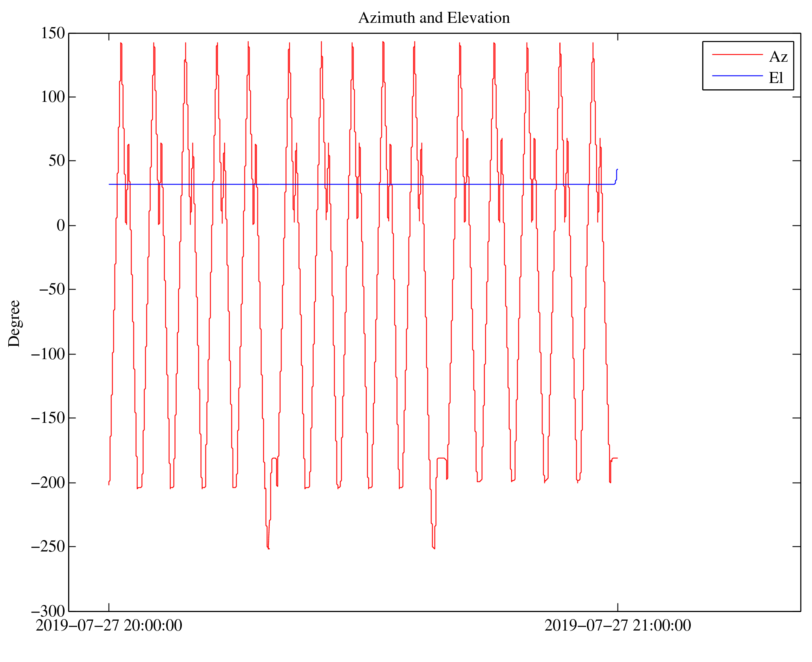The height and width of the screenshot is (662, 812).
Task: Click the red Az legend line sample
Action: pyautogui.click(x=737, y=54)
